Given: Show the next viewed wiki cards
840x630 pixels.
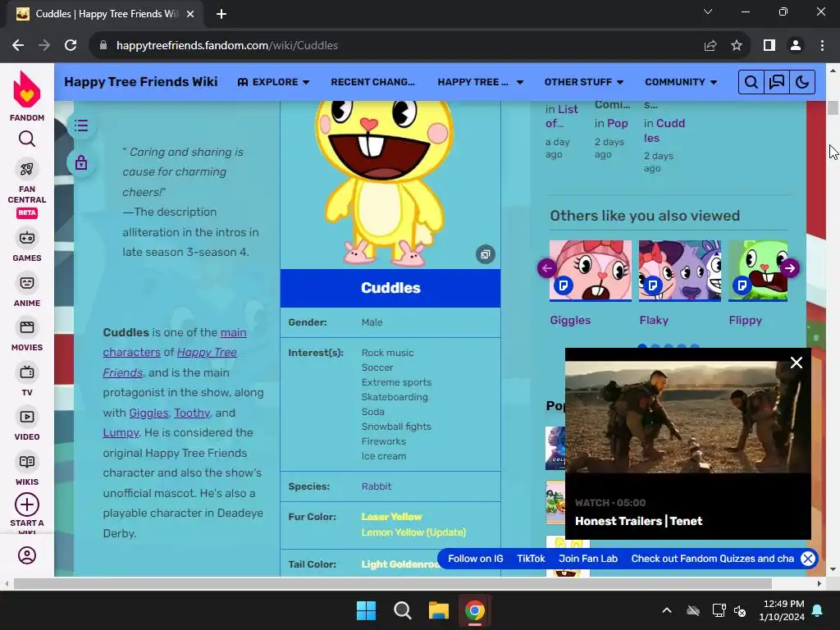Looking at the screenshot, I should (x=790, y=268).
